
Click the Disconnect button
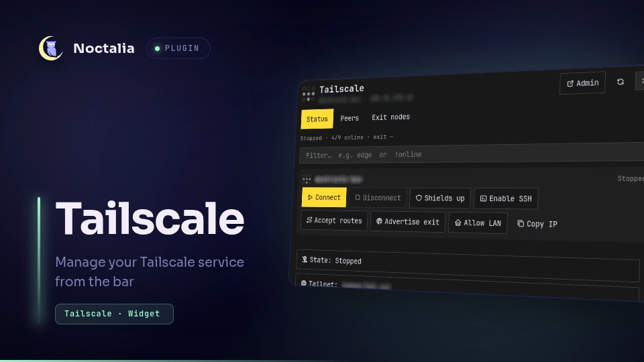[378, 198]
